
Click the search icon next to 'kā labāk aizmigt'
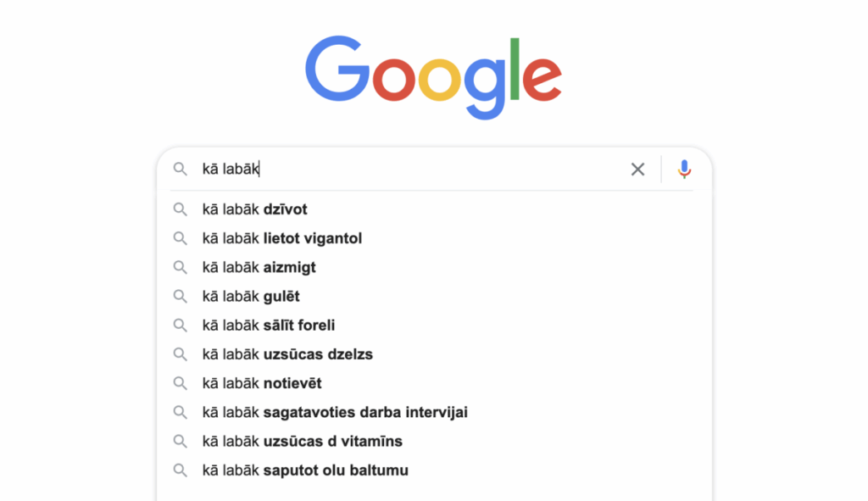coord(181,267)
